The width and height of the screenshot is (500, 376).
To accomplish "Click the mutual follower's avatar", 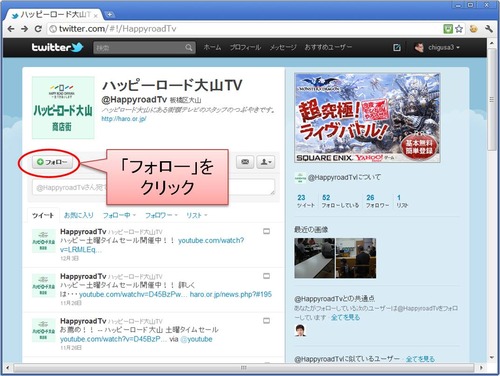I will click(x=300, y=330).
